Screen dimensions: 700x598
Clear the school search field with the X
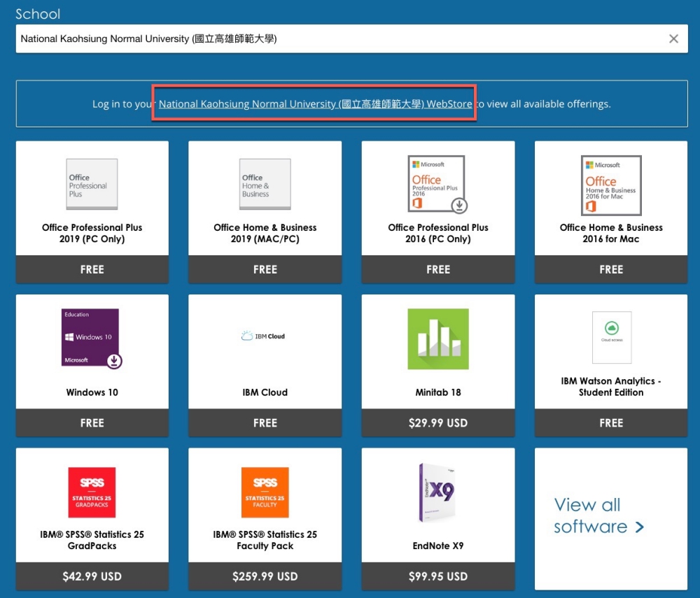[x=673, y=39]
